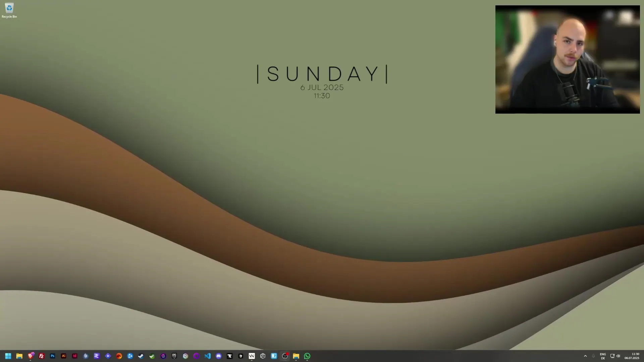The height and width of the screenshot is (362, 644).
Task: Toggle the microphone tray indicator
Action: 593,356
